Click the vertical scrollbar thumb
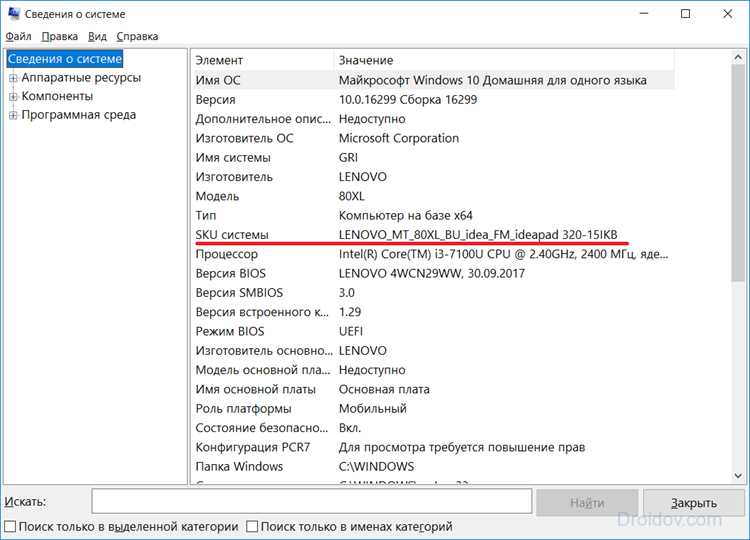 [738, 172]
